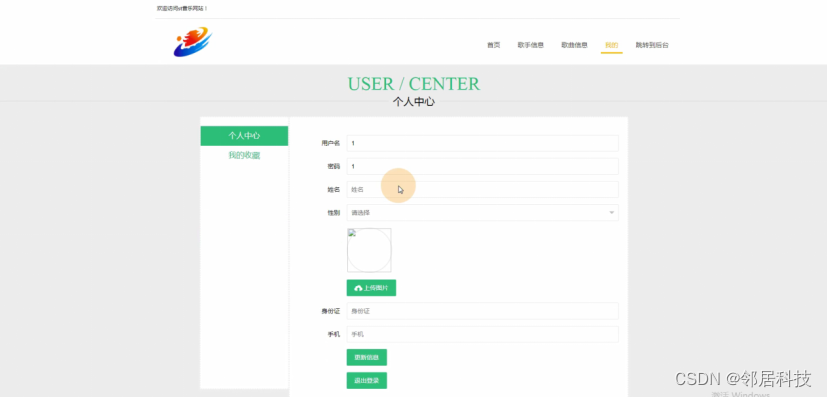The image size is (827, 397).
Task: Expand the 性别 dropdown
Action: point(482,213)
